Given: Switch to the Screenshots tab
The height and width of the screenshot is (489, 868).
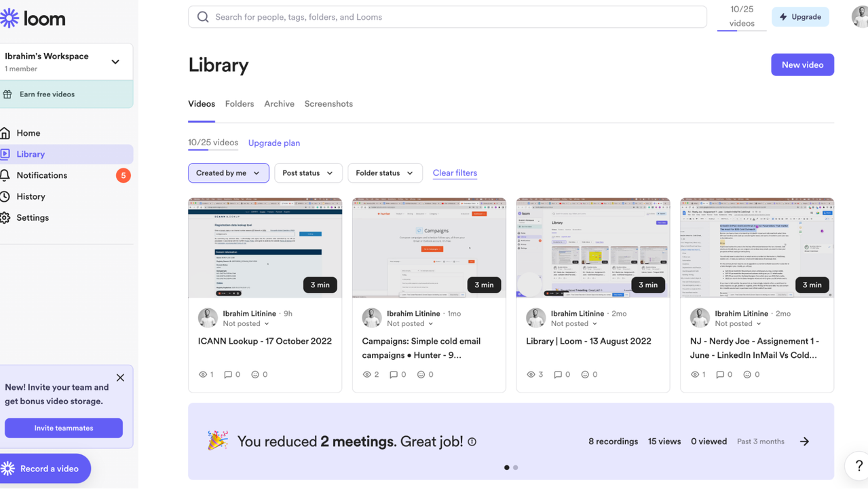Looking at the screenshot, I should (x=328, y=104).
